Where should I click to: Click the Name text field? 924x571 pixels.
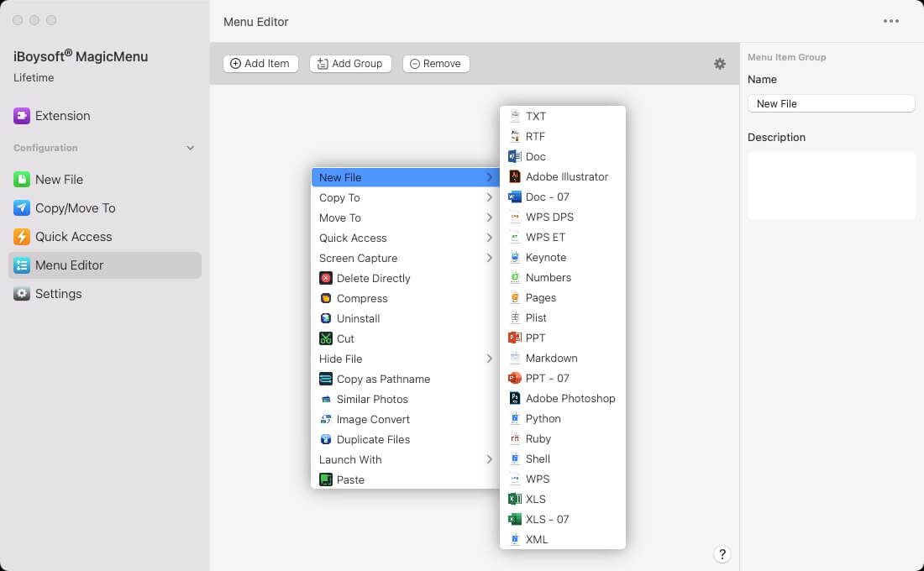[831, 103]
